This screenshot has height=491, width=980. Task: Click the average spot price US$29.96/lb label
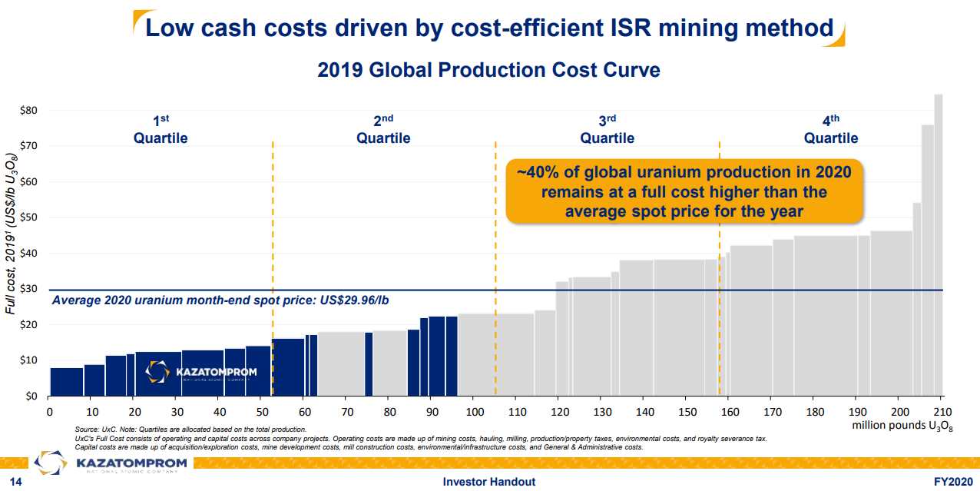click(x=220, y=300)
